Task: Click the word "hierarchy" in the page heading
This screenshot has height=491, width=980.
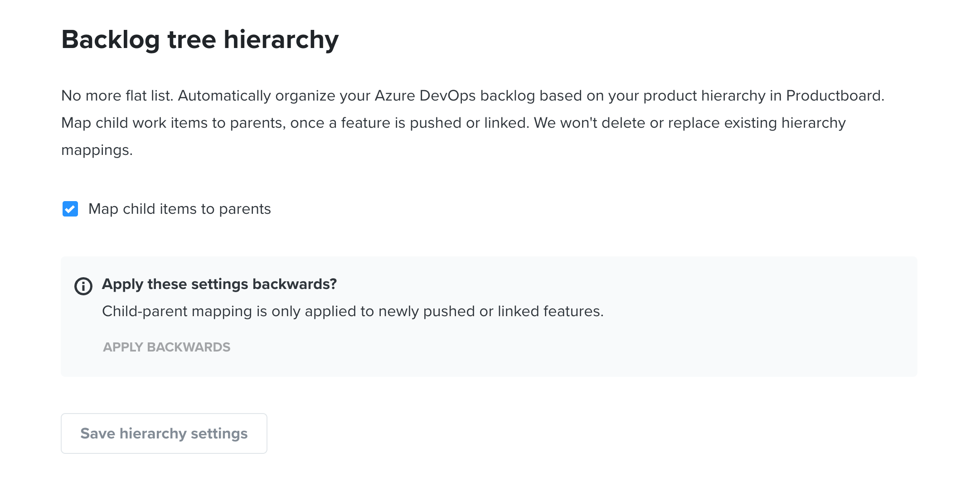Action: coord(281,39)
